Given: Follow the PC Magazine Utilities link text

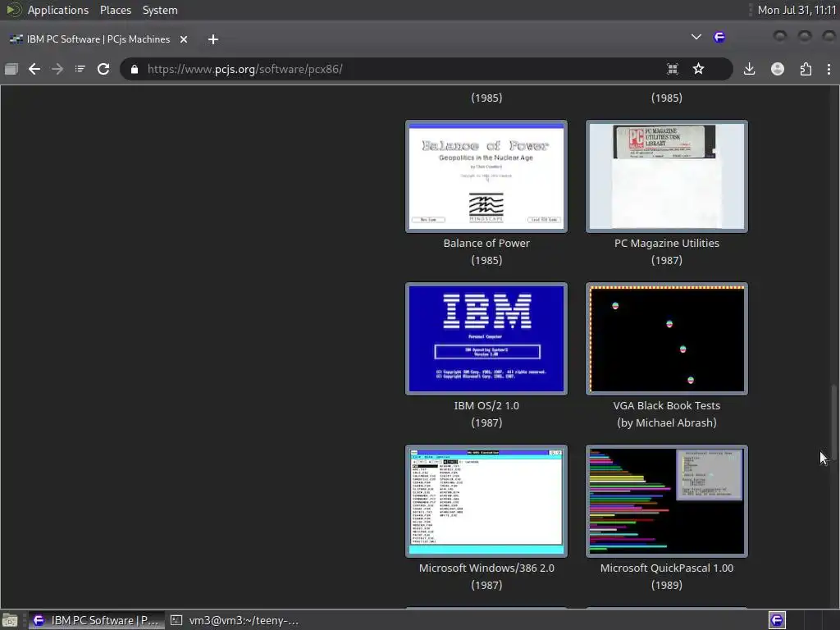Looking at the screenshot, I should [666, 243].
